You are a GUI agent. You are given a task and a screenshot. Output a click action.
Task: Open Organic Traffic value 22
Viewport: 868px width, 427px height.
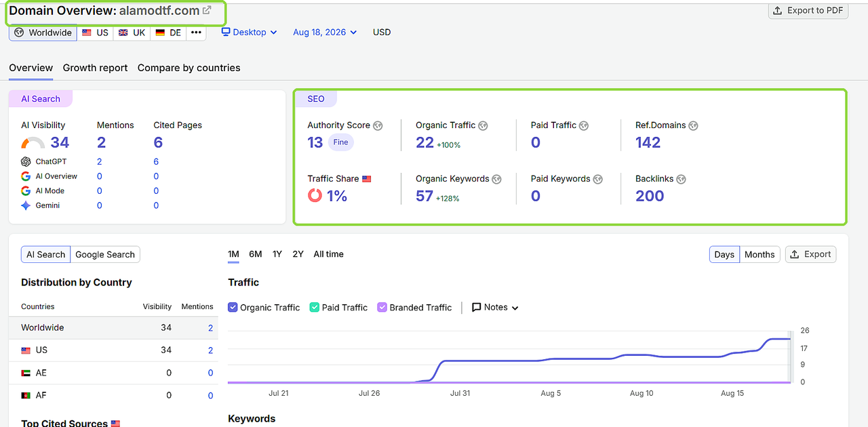pyautogui.click(x=425, y=142)
